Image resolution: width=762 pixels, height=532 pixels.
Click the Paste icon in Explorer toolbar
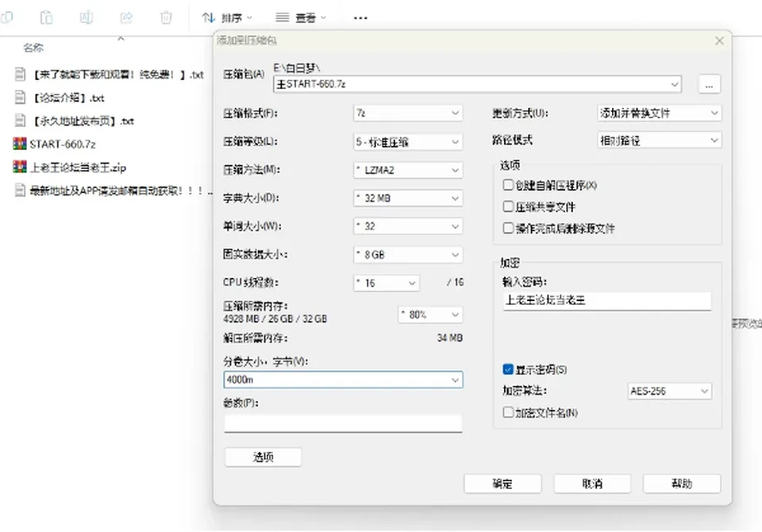coord(46,18)
